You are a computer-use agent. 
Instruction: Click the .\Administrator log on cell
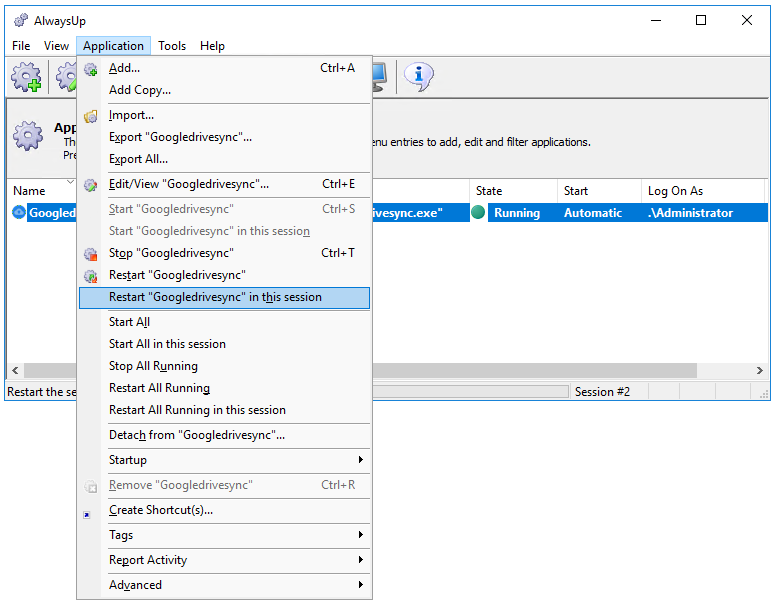690,213
